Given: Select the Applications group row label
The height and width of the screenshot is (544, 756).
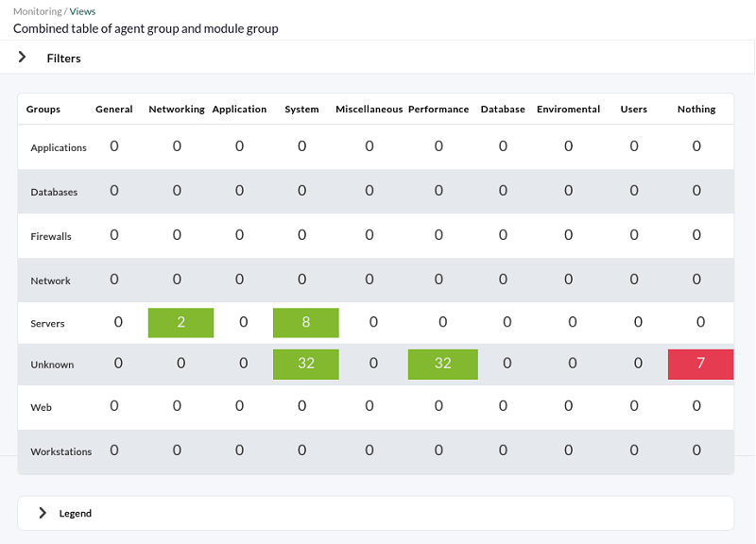Looking at the screenshot, I should point(59,148).
